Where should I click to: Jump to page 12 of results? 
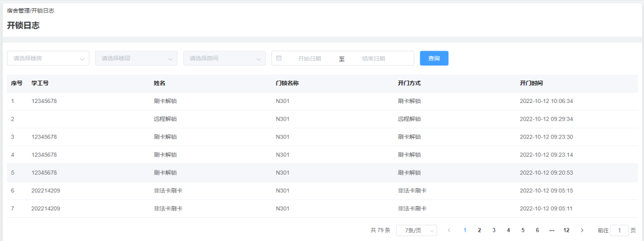pos(566,230)
